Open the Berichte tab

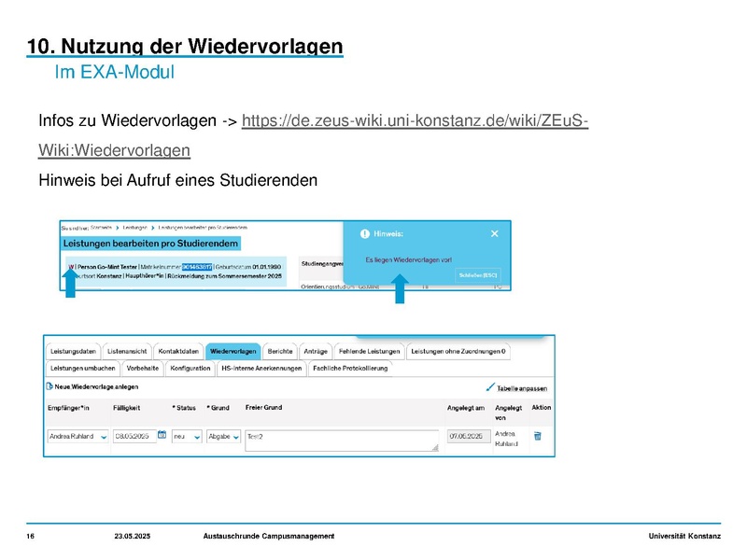click(x=280, y=352)
